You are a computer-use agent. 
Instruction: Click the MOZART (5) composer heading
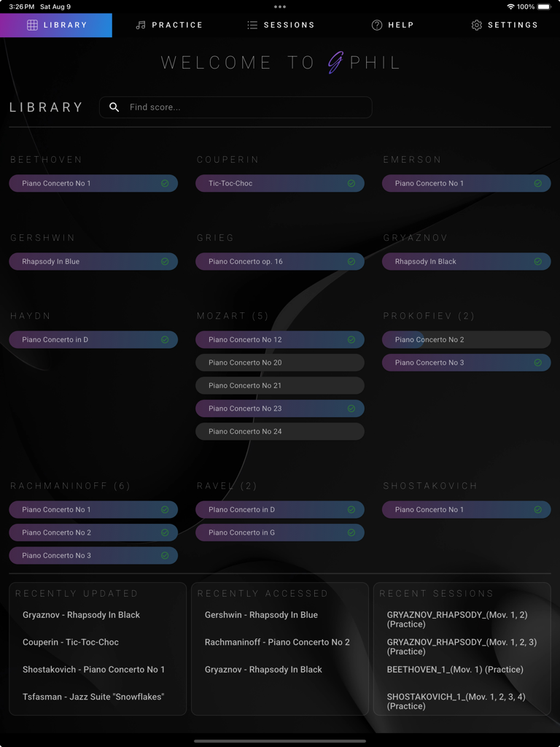(233, 316)
